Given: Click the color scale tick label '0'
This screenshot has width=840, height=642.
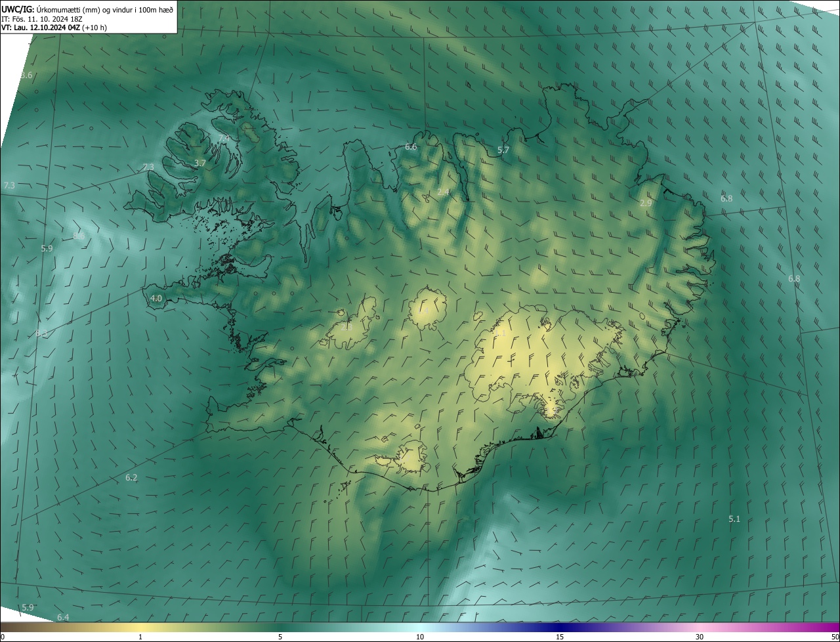Looking at the screenshot, I should [x=3, y=637].
